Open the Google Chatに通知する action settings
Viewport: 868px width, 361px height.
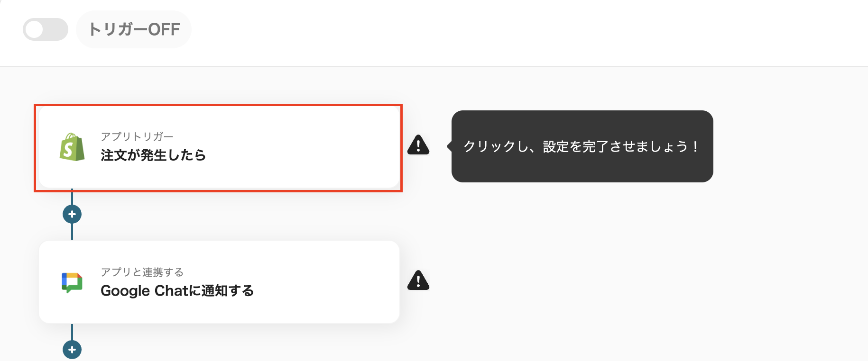[x=218, y=282]
